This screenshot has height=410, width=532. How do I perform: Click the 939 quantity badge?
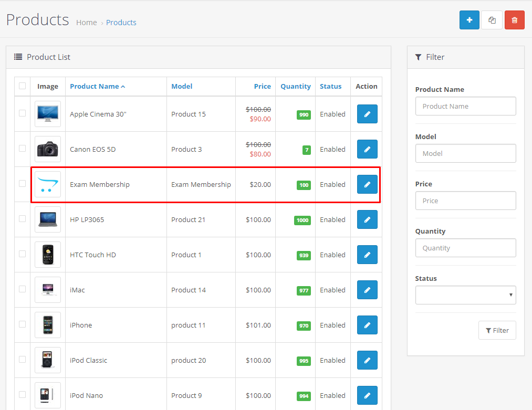click(304, 255)
